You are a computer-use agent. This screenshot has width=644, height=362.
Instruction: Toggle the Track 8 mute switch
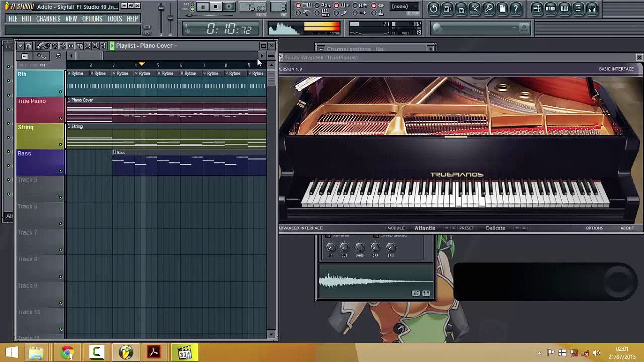pos(61,277)
